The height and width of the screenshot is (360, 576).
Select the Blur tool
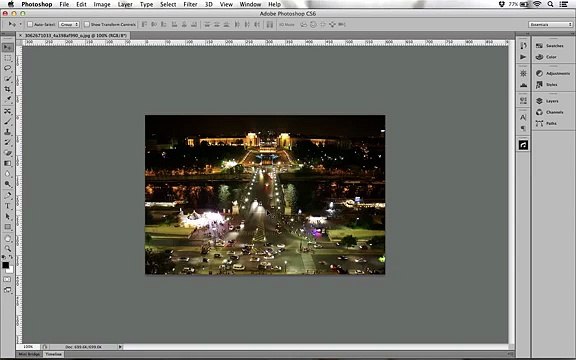tap(7, 173)
